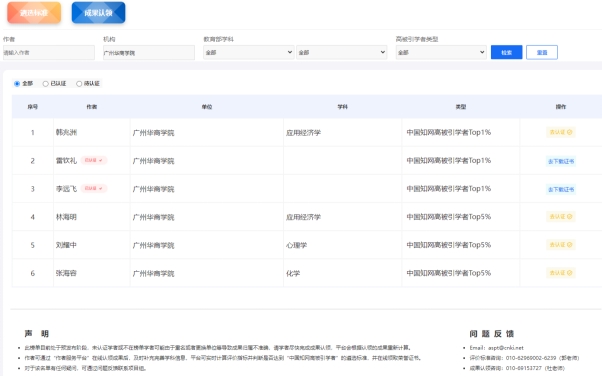602x377 pixels.
Task: Click 去下载证书 for 李远飞 row
Action: (x=561, y=189)
